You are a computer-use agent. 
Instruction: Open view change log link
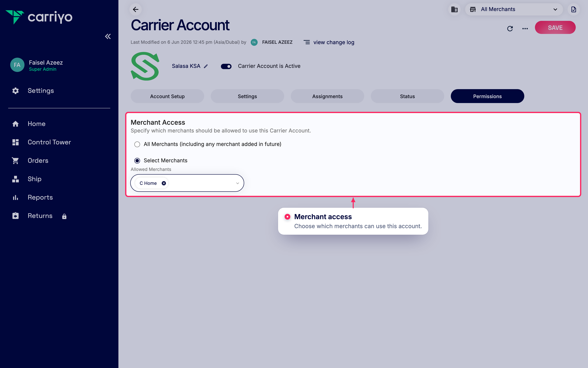pos(334,42)
